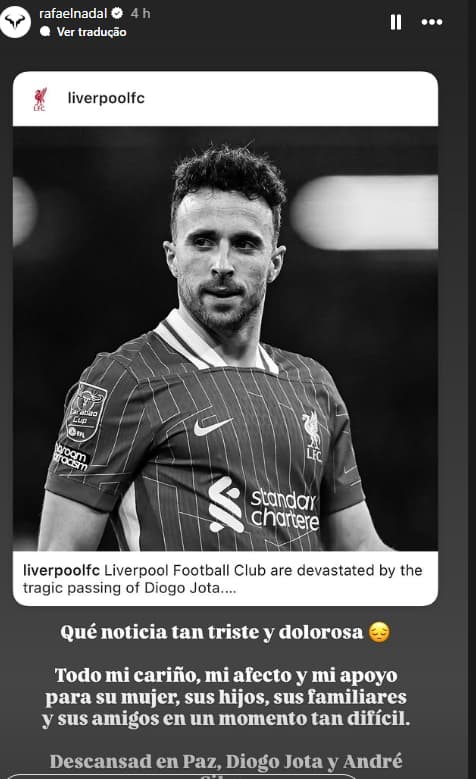Click the Ver tradução translation link
This screenshot has height=779, width=476.
(91, 32)
